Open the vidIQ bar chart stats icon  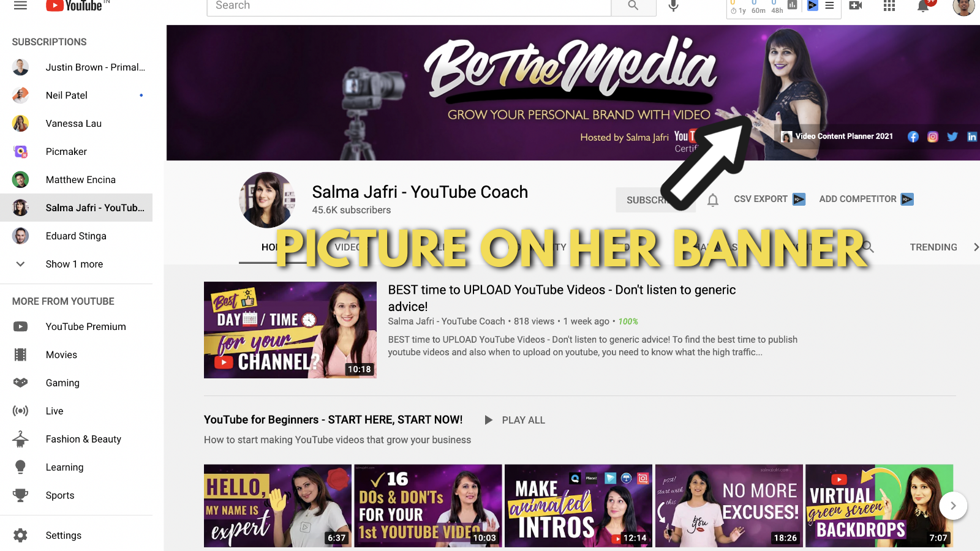tap(792, 5)
